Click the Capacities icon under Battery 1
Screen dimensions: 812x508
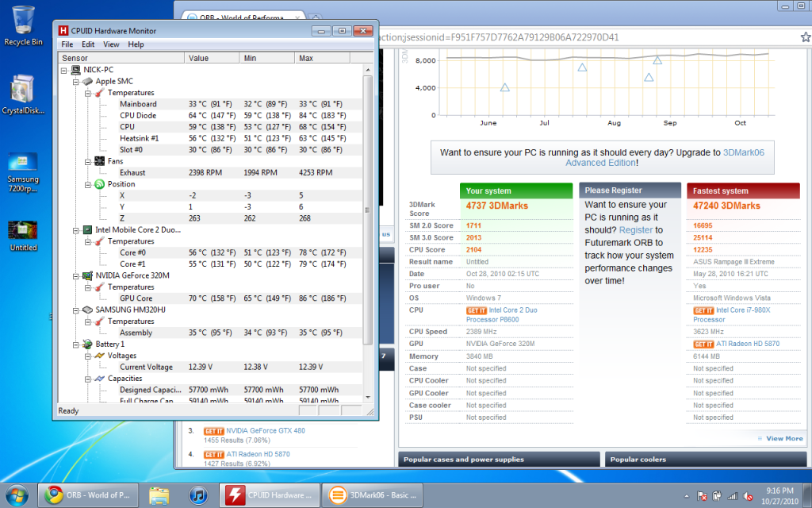point(99,379)
